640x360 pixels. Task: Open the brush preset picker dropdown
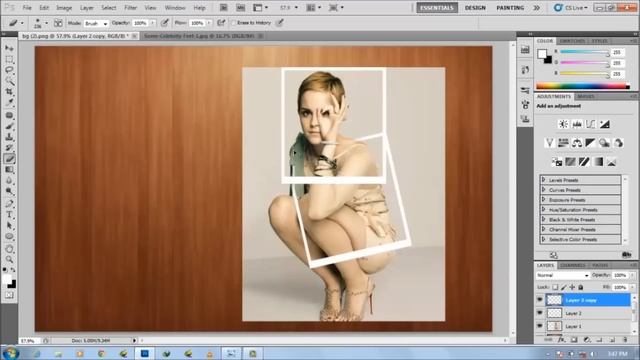pyautogui.click(x=46, y=23)
